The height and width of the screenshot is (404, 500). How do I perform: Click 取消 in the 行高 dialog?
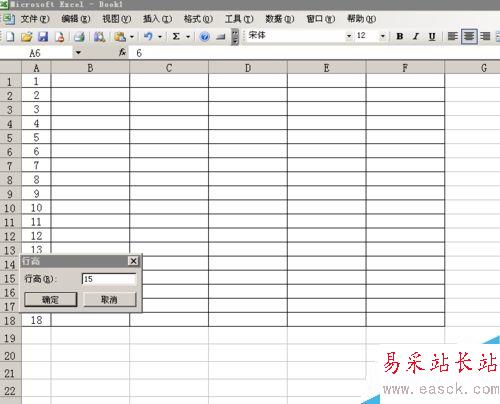pyautogui.click(x=109, y=299)
